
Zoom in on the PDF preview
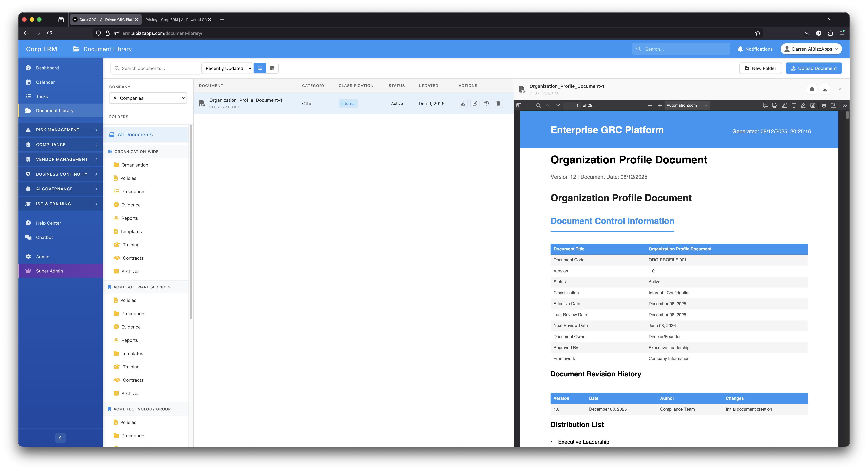[x=659, y=105]
